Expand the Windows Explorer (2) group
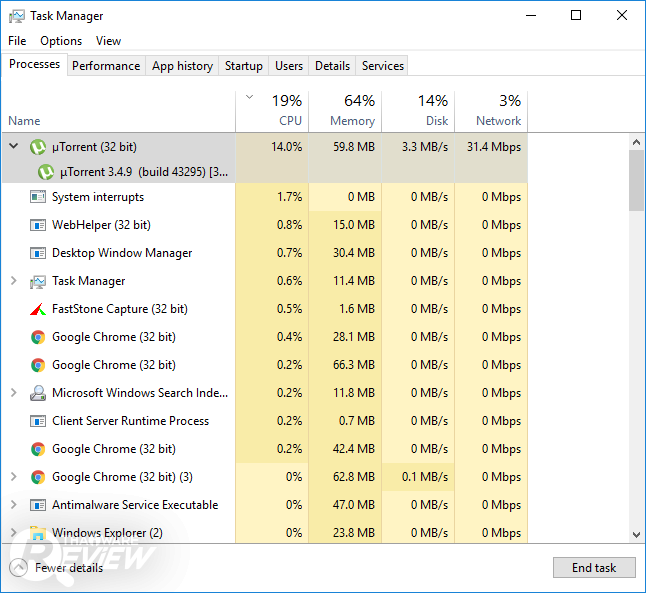This screenshot has width=646, height=593. 14,533
